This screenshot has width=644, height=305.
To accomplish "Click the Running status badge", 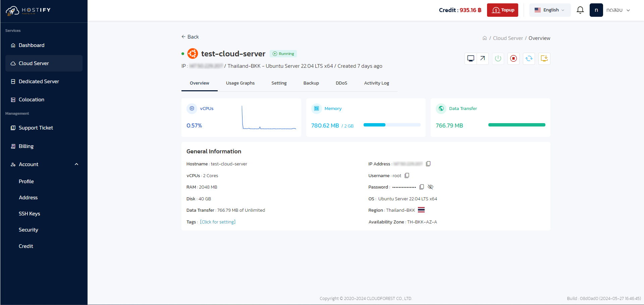I will (283, 54).
